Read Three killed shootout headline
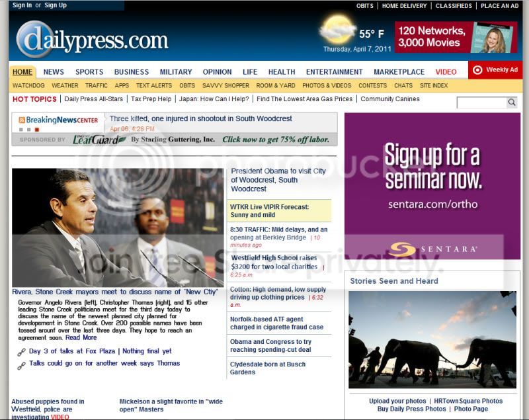The width and height of the screenshot is (529, 420). (x=201, y=118)
